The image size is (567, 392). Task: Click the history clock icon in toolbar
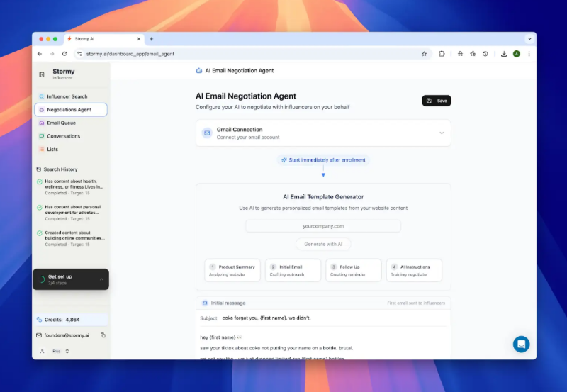485,54
